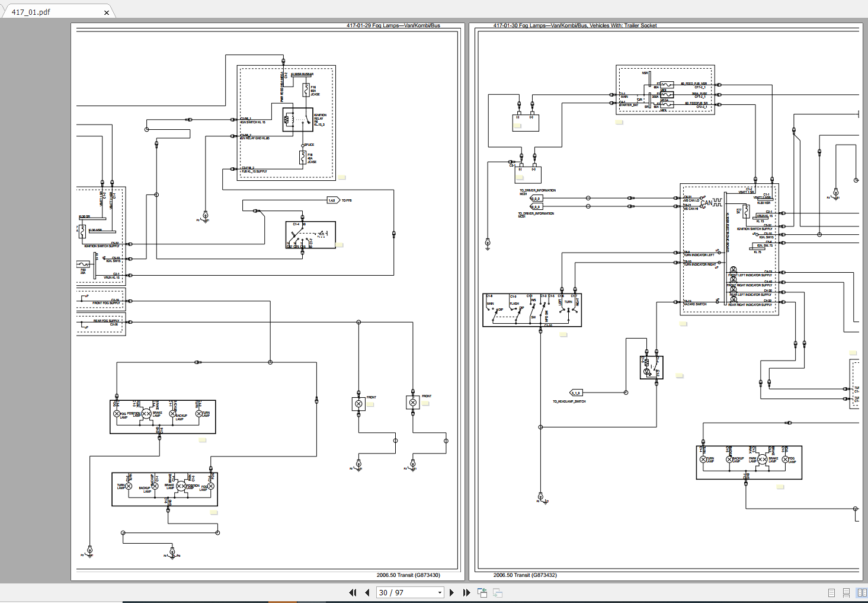
Task: Click the footer text 2006.50 Transit (G873430)
Action: [408, 575]
